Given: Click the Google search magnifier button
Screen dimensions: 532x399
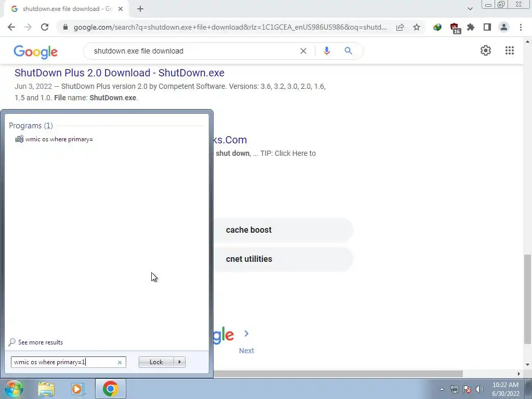Looking at the screenshot, I should [x=348, y=51].
